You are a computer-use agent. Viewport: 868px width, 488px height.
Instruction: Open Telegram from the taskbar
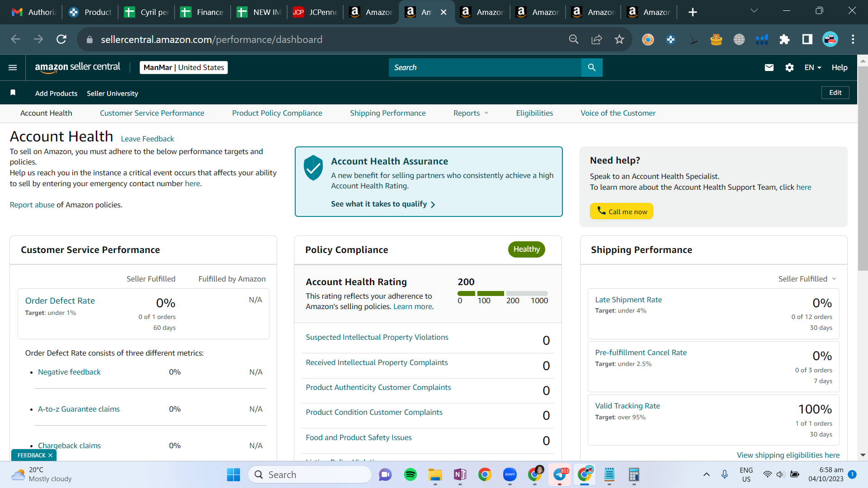(x=560, y=475)
